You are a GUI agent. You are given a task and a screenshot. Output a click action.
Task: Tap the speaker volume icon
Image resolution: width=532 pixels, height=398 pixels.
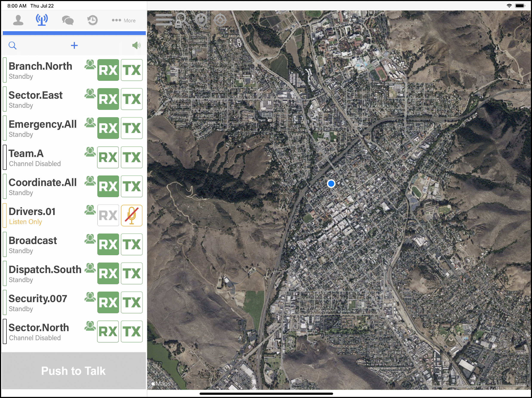(x=136, y=45)
